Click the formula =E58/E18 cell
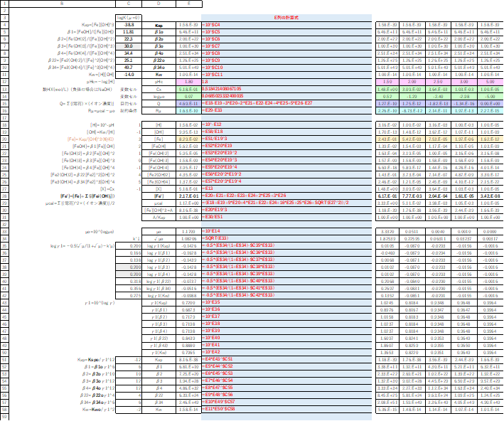504x421 pixels. pyautogui.click(x=286, y=132)
